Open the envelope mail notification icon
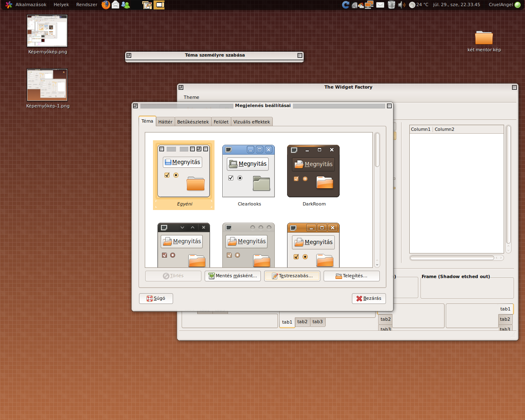This screenshot has width=525, height=420. (x=380, y=5)
